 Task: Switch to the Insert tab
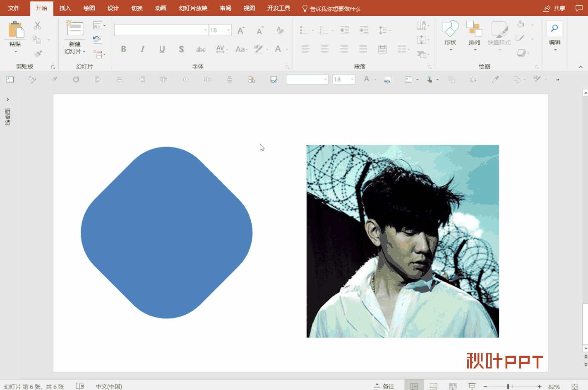pos(65,8)
